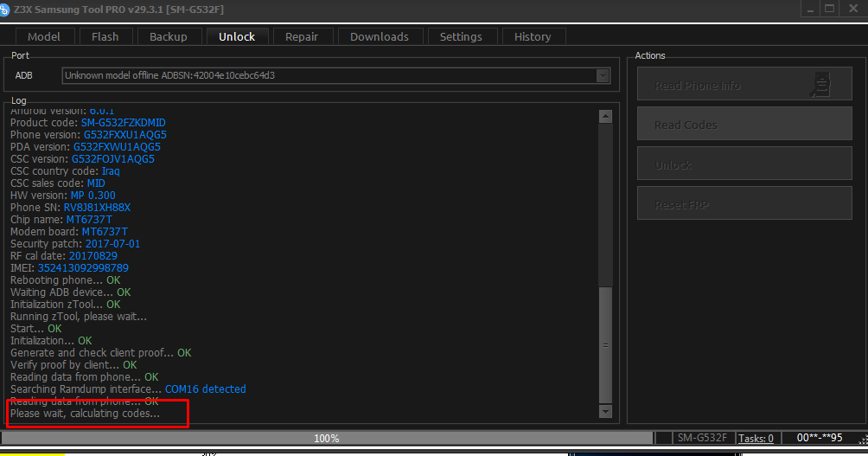Select the Unlock tab
This screenshot has width=868, height=456.
[237, 36]
